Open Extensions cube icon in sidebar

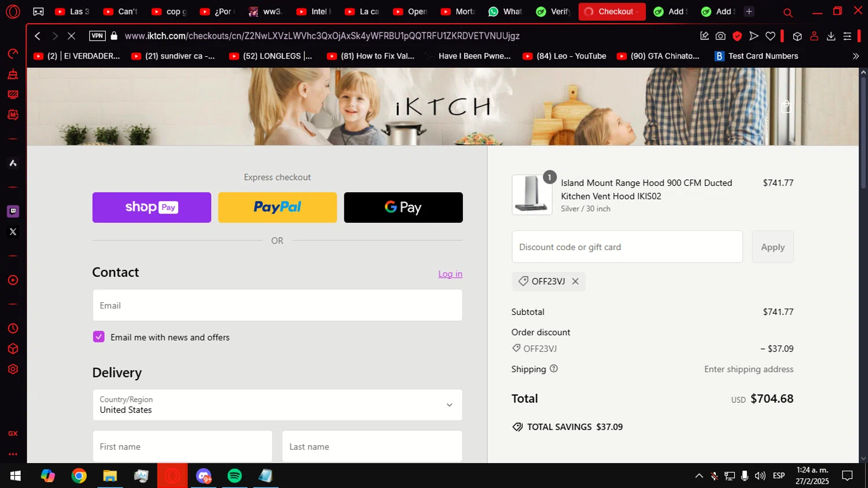coord(13,348)
